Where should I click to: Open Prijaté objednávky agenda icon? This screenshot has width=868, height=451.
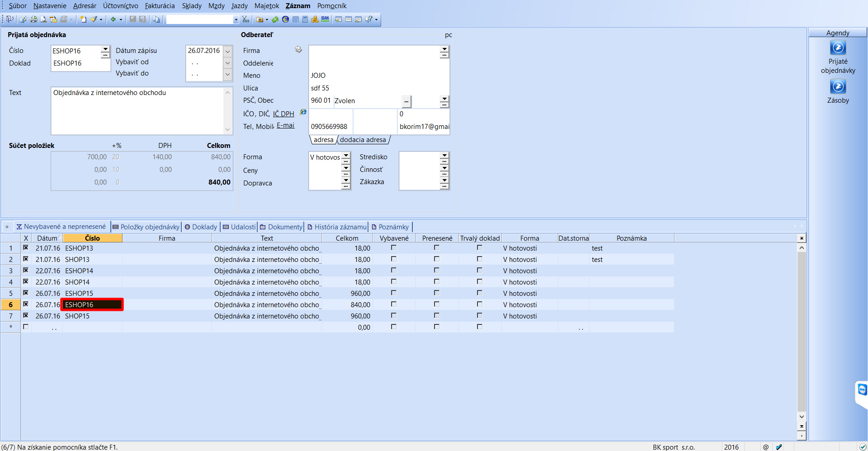(x=838, y=47)
